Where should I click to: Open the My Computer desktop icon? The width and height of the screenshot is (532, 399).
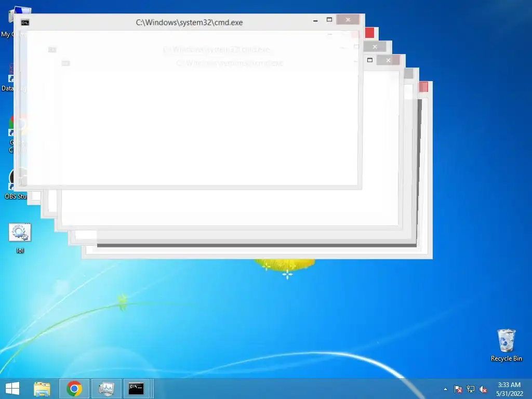(15, 22)
